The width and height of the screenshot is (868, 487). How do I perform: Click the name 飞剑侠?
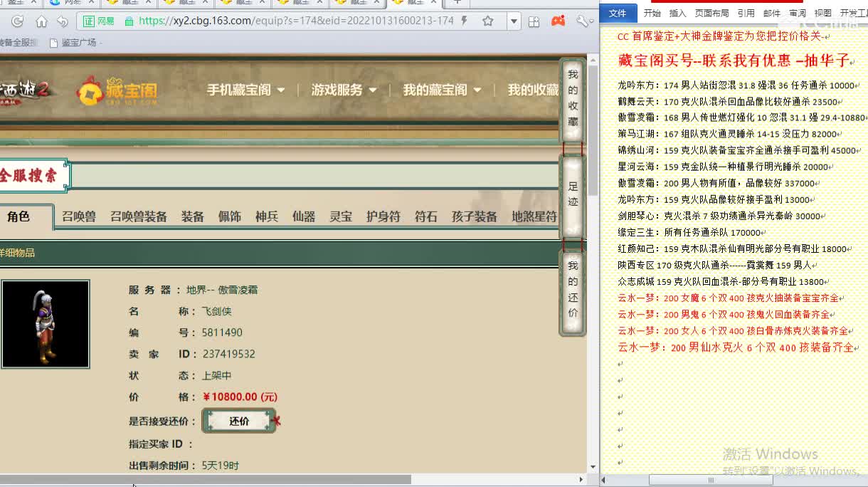pos(216,312)
